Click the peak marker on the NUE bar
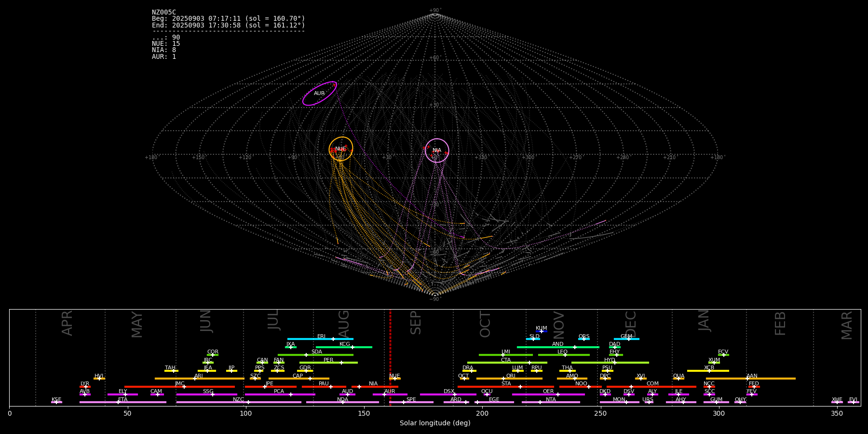Screen dimensions: 868x434 pos(395,379)
